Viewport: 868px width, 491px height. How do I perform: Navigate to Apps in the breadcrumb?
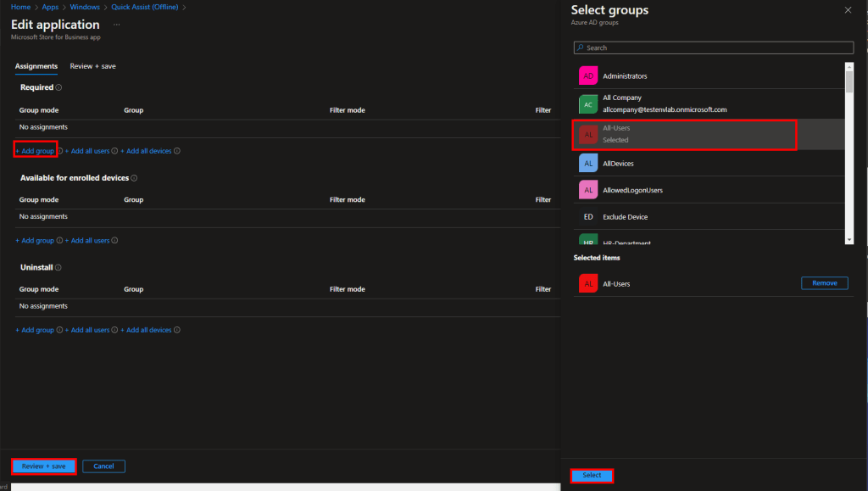pyautogui.click(x=50, y=7)
